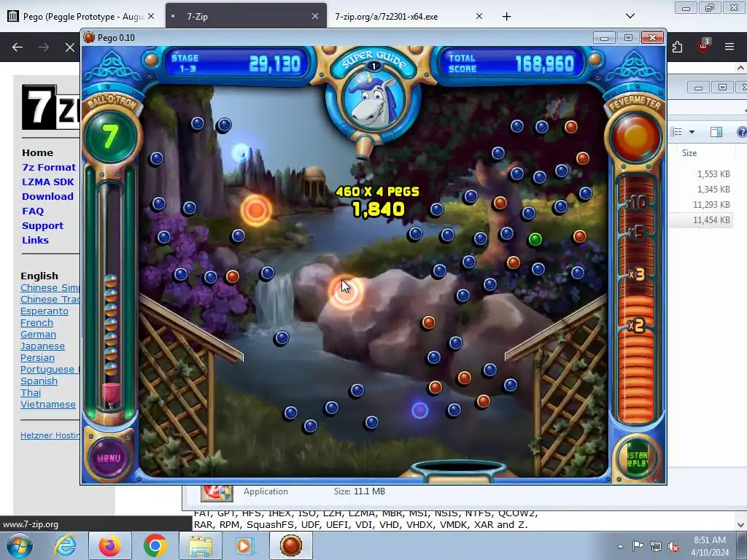The height and width of the screenshot is (560, 747).
Task: Select the Persian language link
Action: (37, 358)
